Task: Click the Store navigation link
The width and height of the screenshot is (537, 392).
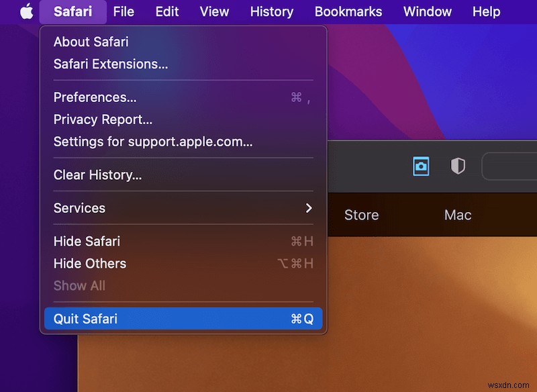Action: [x=361, y=215]
